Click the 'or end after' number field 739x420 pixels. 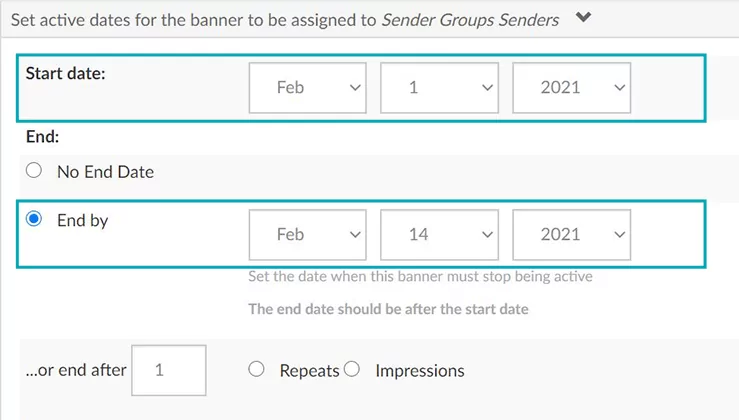[x=168, y=370]
